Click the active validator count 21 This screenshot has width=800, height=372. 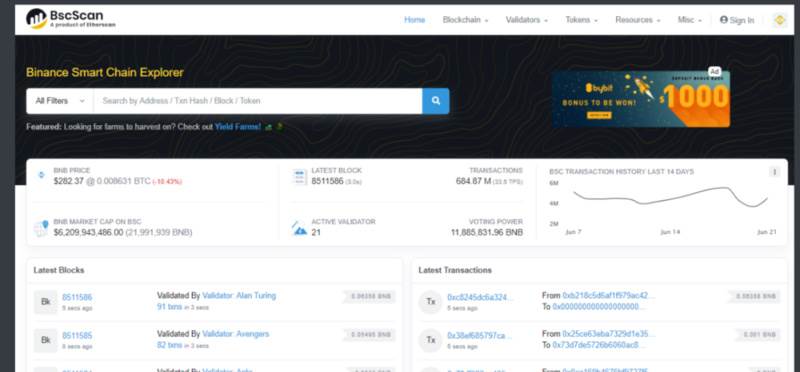click(316, 232)
